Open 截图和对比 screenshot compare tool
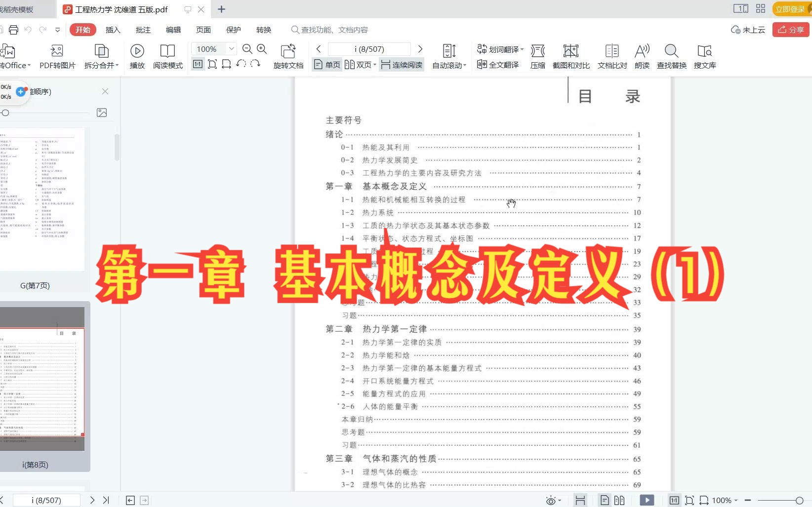 (x=571, y=57)
